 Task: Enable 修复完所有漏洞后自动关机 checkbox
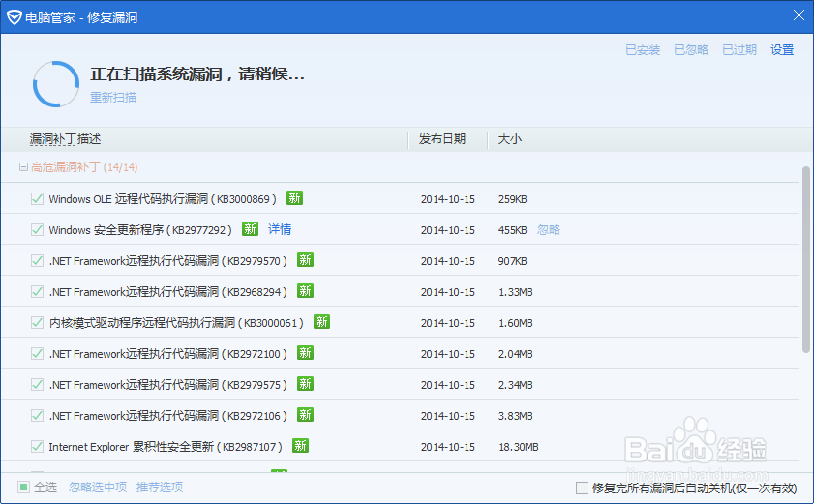click(582, 488)
